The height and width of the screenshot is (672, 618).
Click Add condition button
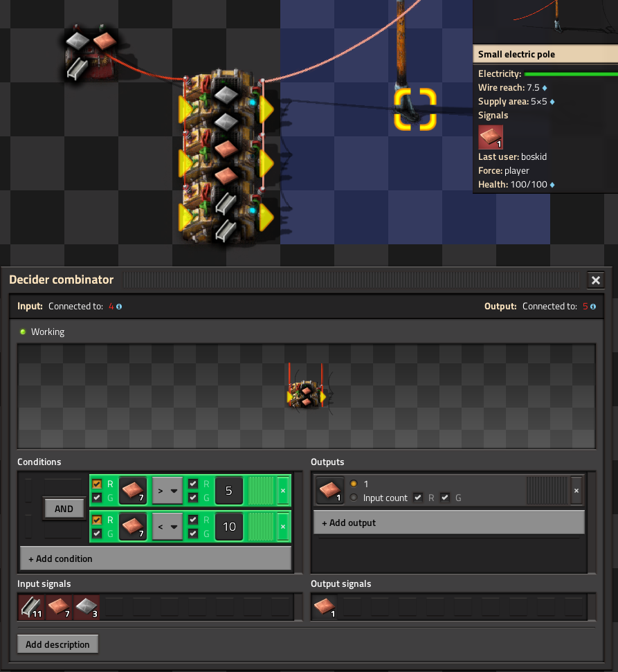pos(156,559)
